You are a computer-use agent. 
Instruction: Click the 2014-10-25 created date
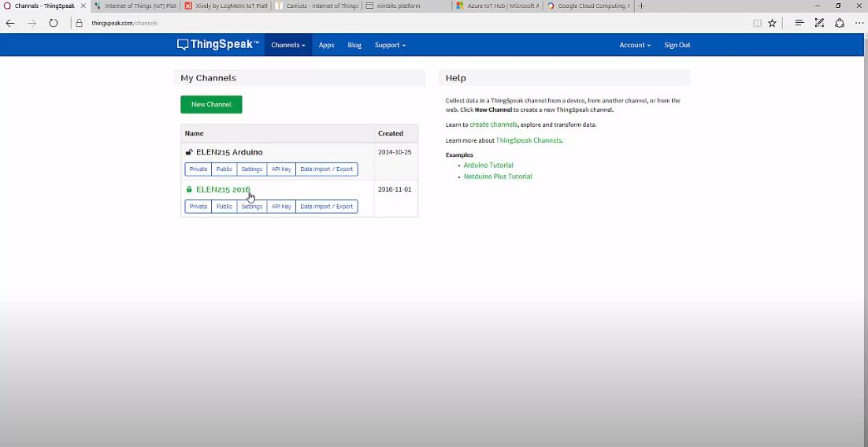point(395,152)
